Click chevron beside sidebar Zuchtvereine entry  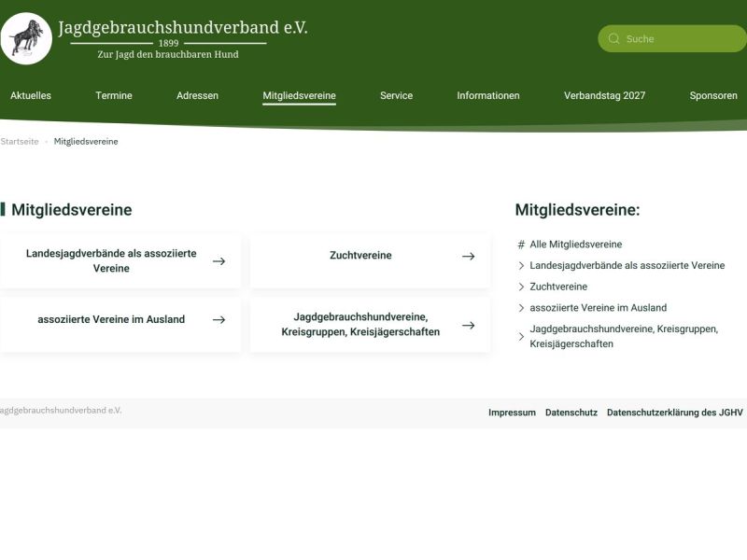521,287
